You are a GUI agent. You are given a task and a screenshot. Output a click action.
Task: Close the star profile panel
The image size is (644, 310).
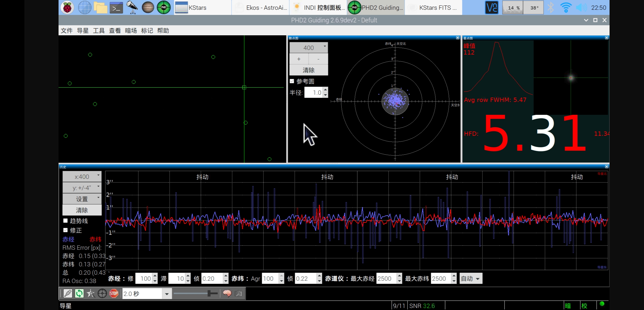pyautogui.click(x=606, y=38)
